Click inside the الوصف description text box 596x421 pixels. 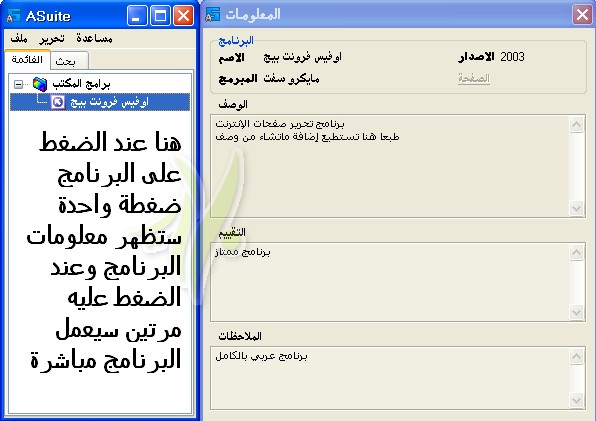click(390, 166)
